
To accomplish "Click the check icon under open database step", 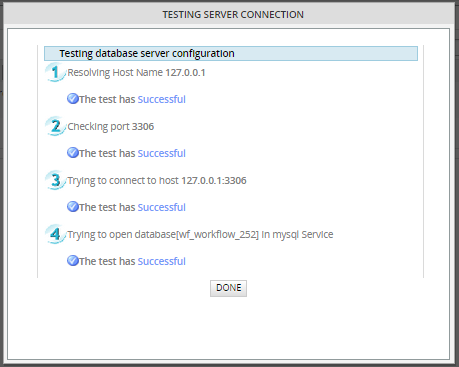I will point(73,261).
